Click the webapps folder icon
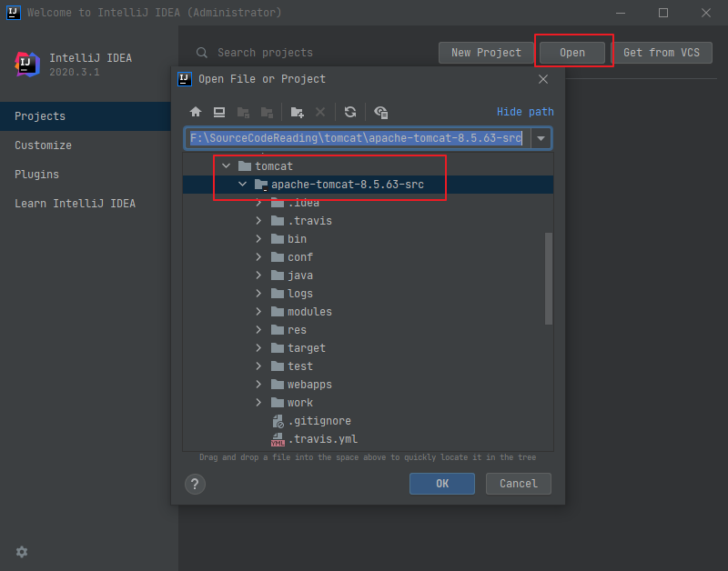Viewport: 728px width, 571px height. tap(278, 384)
